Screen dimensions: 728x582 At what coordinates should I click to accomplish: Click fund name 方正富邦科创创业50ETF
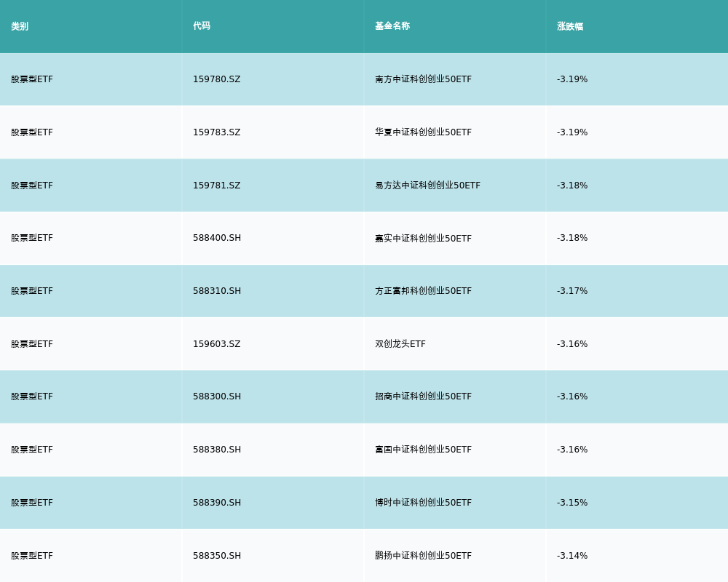point(424,291)
